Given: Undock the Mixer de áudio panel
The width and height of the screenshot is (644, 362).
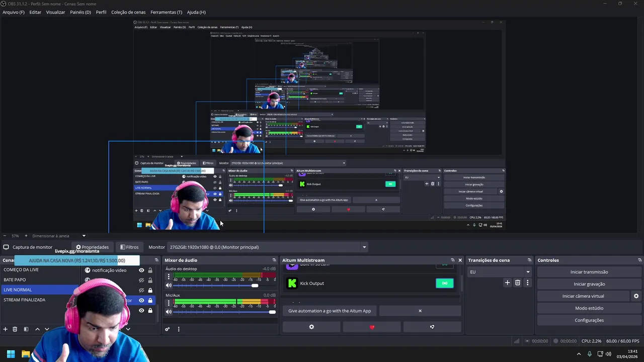Looking at the screenshot, I should coord(274,260).
